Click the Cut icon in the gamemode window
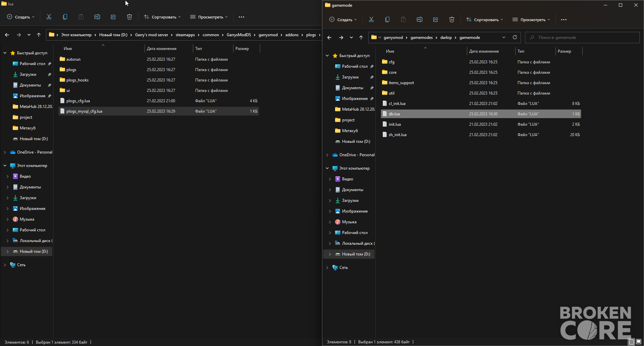Screen dimensions: 644x346 pos(371,19)
